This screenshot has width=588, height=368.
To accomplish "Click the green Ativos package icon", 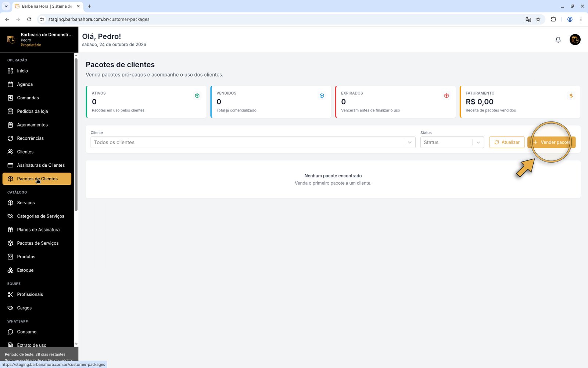I will pyautogui.click(x=197, y=96).
